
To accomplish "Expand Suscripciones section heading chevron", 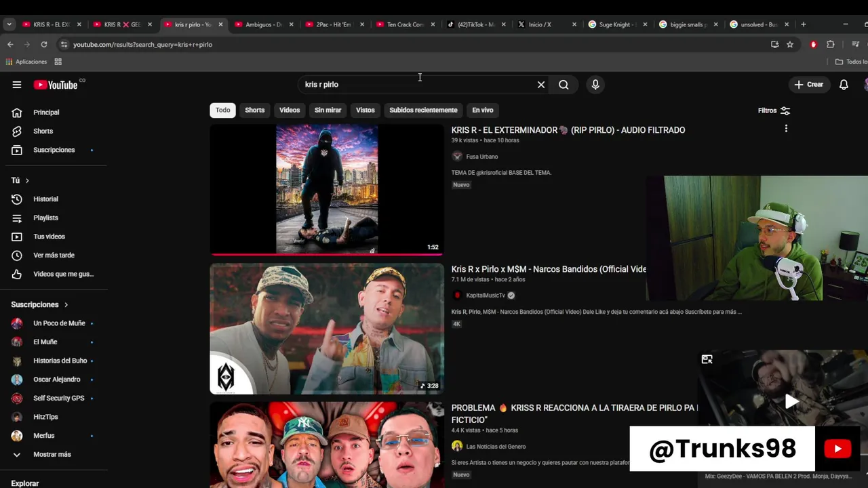I will click(66, 305).
